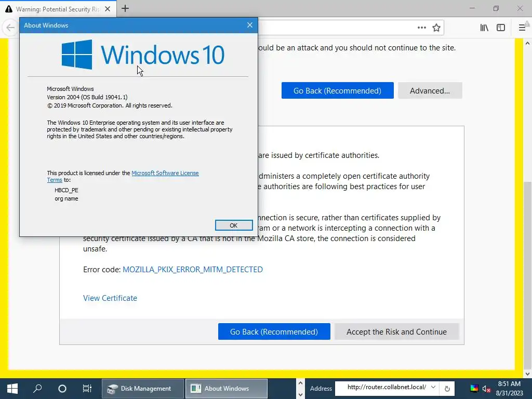Toggle the Firefox sidebar icon
The width and height of the screenshot is (532, 399).
point(501,28)
